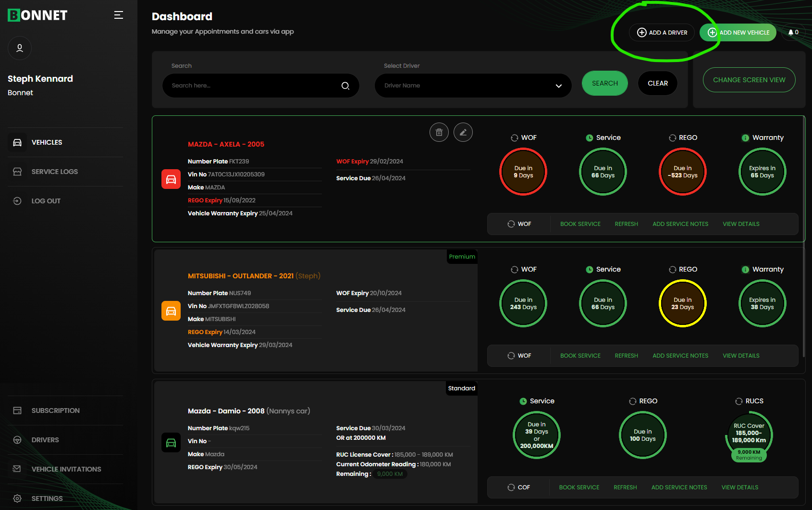Click the vehicle list vertical scrollbar
The image size is (812, 510).
(x=804, y=236)
